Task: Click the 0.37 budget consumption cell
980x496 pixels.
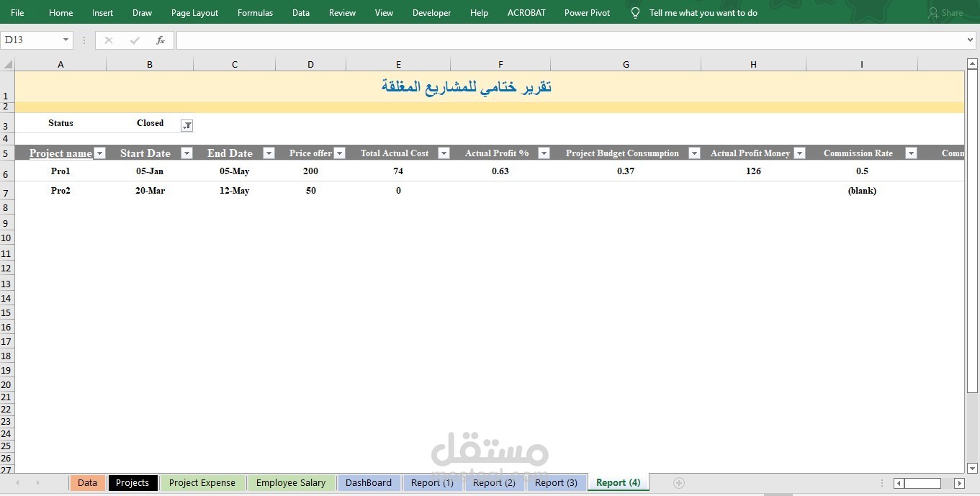Action: (x=626, y=171)
